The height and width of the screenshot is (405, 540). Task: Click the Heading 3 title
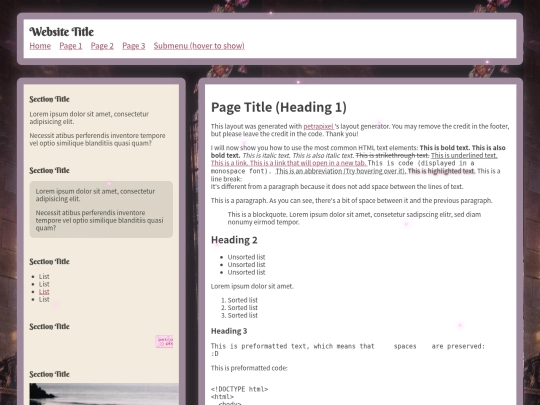click(x=229, y=331)
